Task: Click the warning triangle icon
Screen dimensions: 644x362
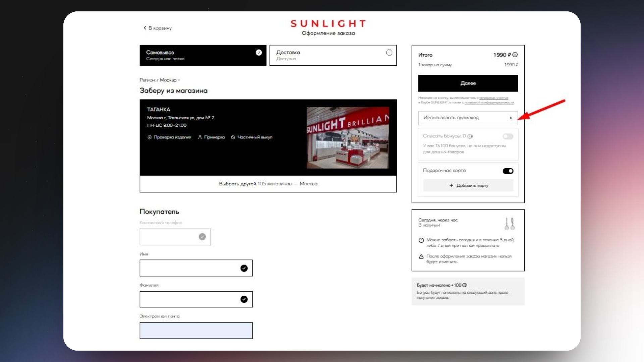Action: coord(421,256)
